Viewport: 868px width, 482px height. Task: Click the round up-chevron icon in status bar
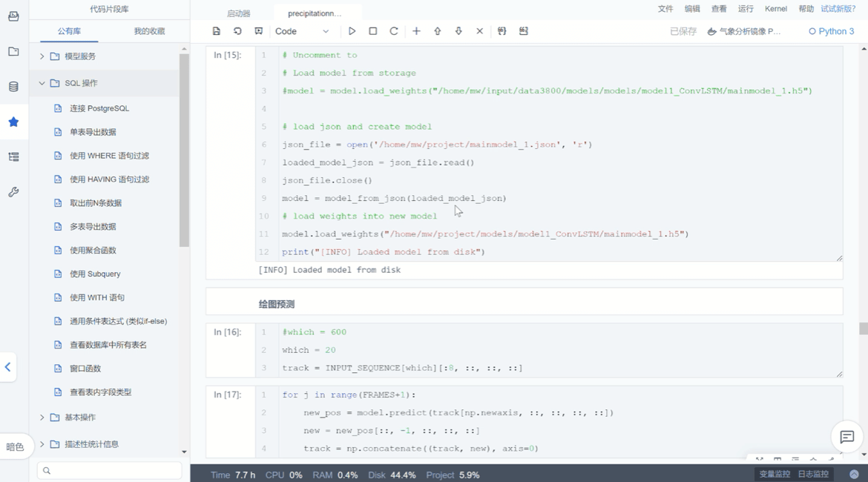854,475
